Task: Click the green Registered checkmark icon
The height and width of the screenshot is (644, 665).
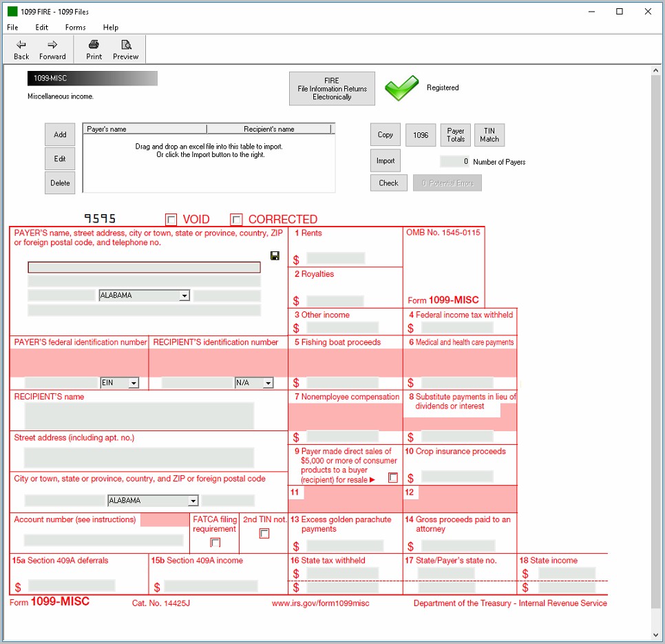Action: (x=401, y=88)
